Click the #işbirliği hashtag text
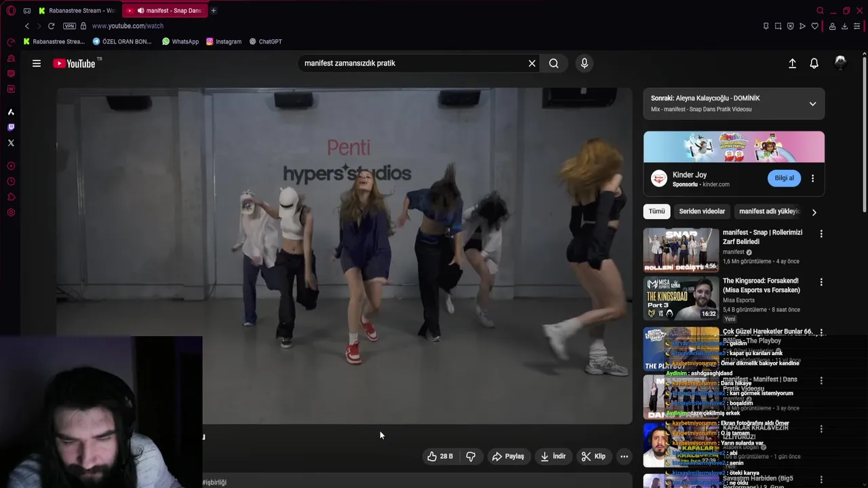 click(214, 482)
